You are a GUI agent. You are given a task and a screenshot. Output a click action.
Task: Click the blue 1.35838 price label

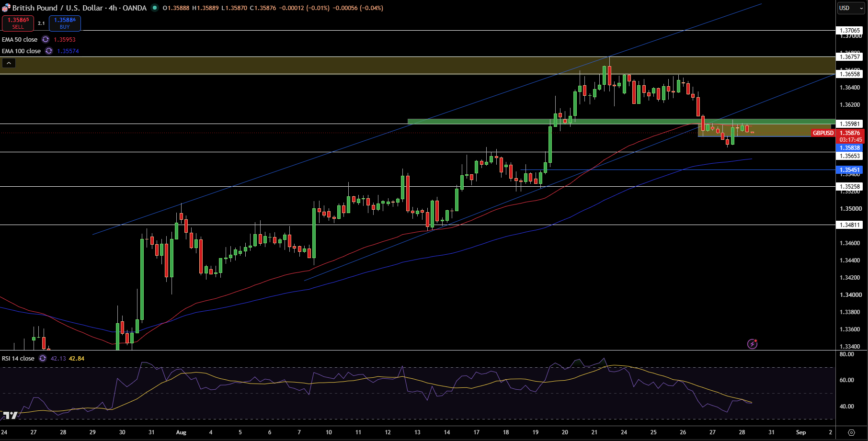pos(850,148)
